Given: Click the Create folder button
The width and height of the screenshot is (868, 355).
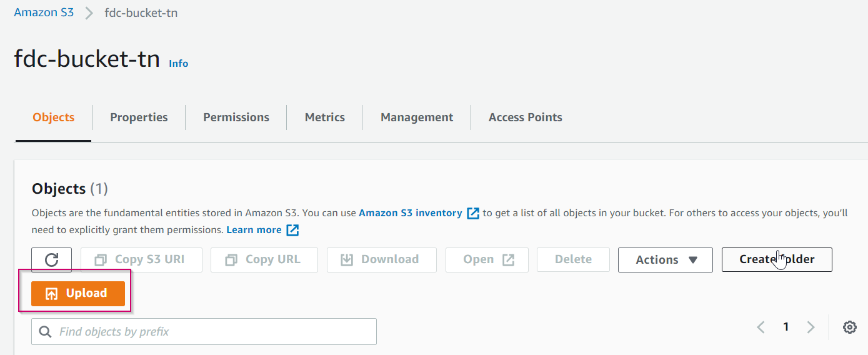Looking at the screenshot, I should [777, 259].
